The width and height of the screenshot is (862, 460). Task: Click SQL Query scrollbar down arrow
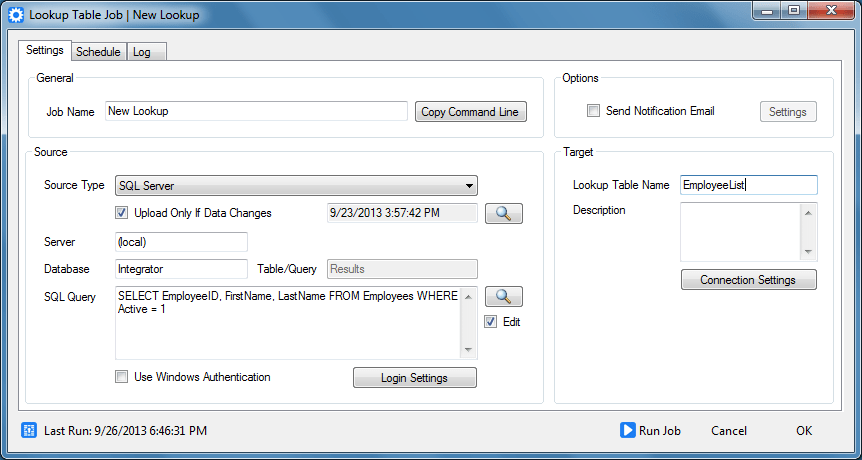coord(468,350)
